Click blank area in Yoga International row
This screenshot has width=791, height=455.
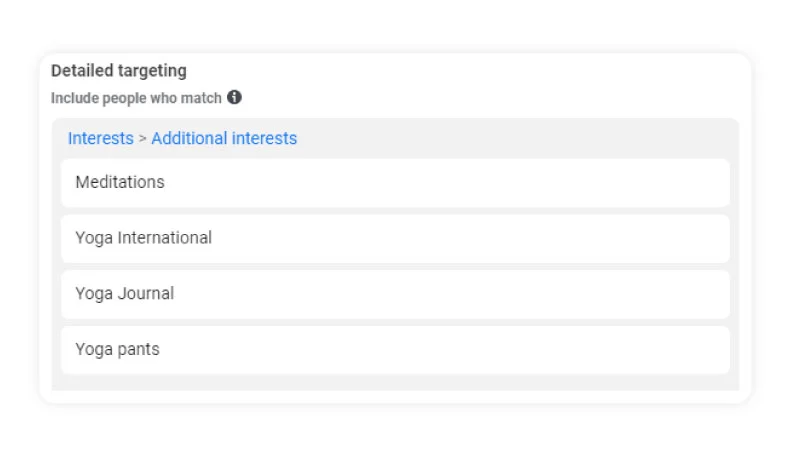(469, 239)
